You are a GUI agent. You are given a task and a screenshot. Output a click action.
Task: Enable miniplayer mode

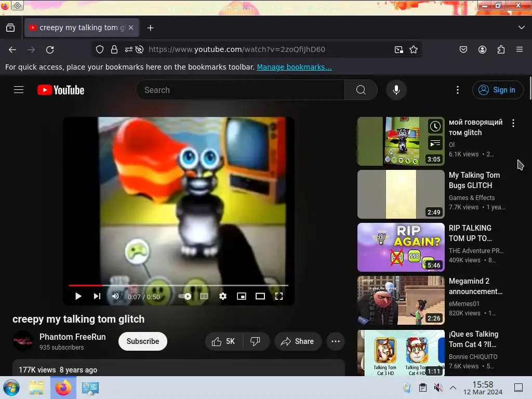(242, 296)
